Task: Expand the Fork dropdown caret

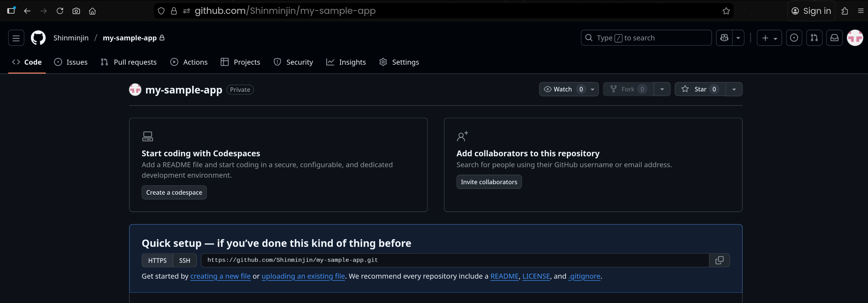Action: point(662,89)
